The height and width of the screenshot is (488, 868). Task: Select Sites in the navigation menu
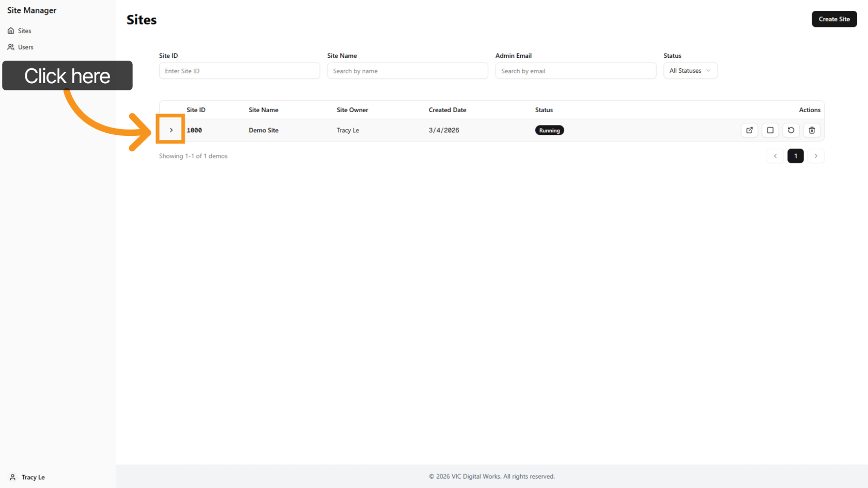(x=24, y=30)
